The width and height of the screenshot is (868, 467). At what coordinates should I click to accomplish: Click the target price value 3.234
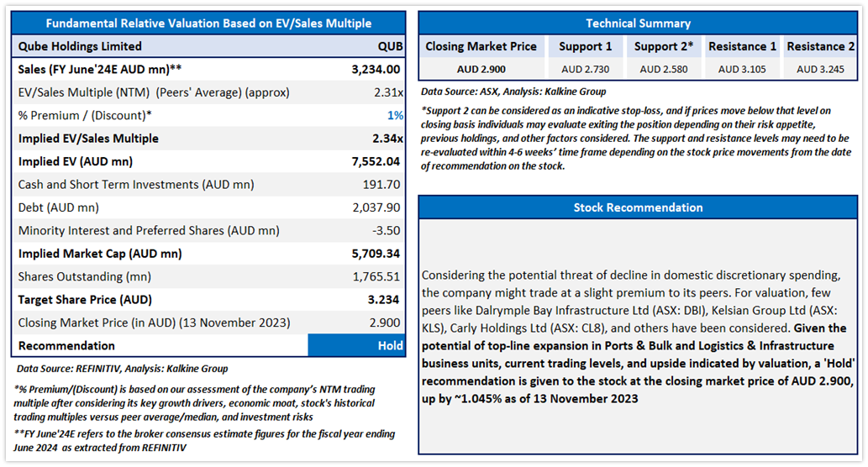[x=384, y=300]
